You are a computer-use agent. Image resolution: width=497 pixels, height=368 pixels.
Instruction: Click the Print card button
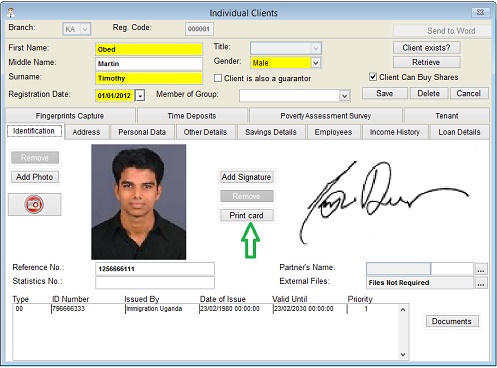(x=247, y=215)
